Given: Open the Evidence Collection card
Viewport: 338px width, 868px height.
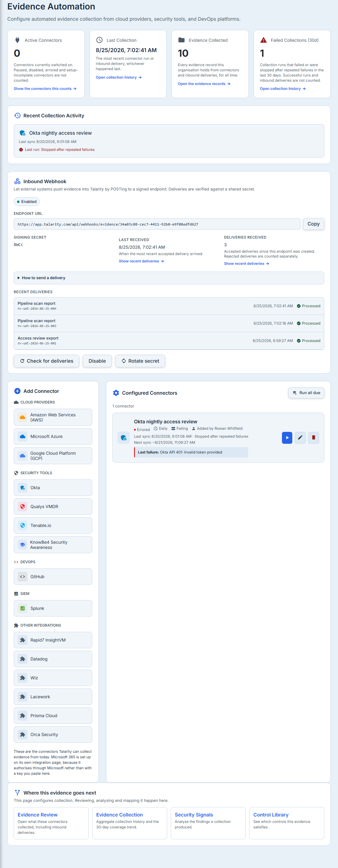Looking at the screenshot, I should coord(130,823).
